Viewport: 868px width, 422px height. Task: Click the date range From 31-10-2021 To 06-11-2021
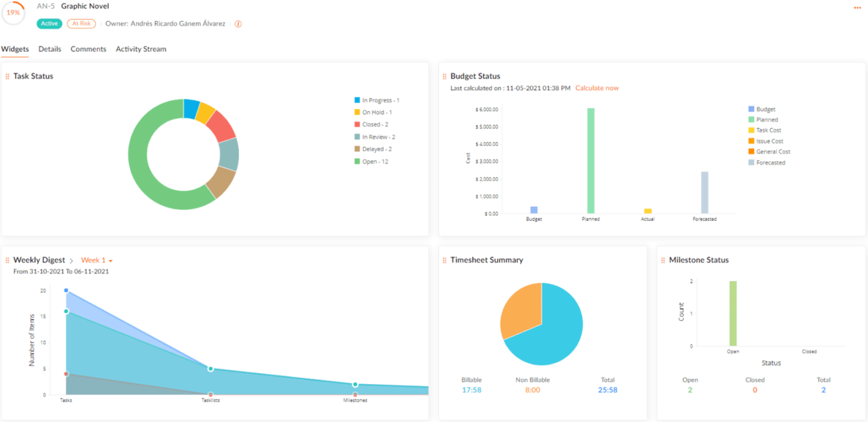[x=61, y=271]
